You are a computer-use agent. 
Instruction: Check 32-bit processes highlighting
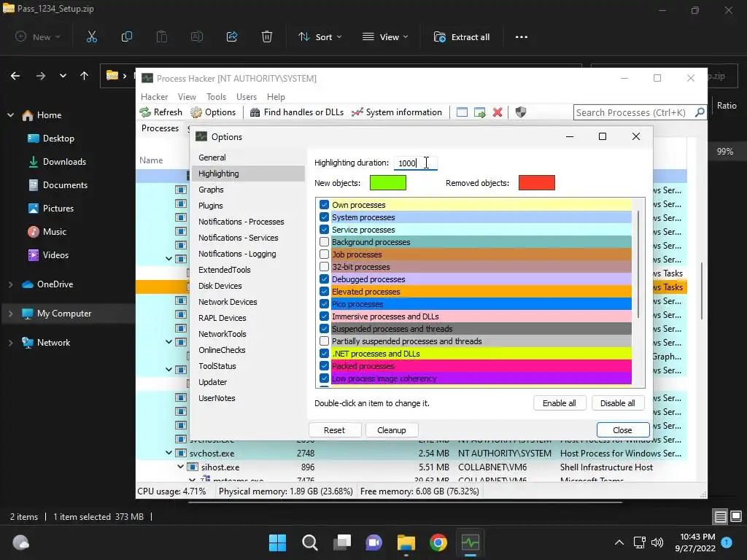point(324,267)
